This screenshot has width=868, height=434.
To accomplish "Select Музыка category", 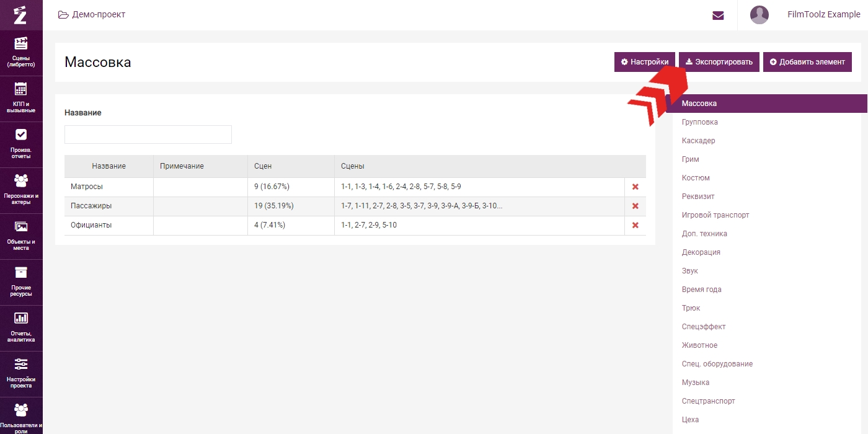I will (x=696, y=383).
